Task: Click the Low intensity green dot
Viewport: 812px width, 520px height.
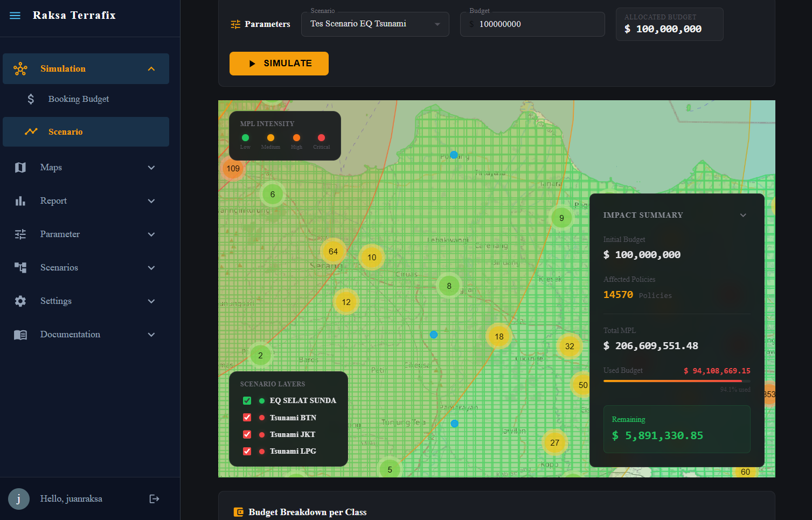Action: [245, 138]
